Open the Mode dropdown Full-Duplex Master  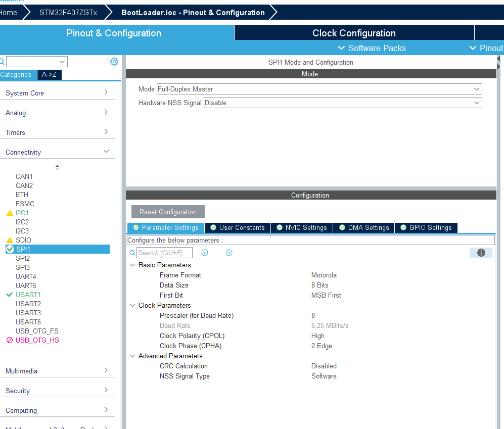(319, 89)
